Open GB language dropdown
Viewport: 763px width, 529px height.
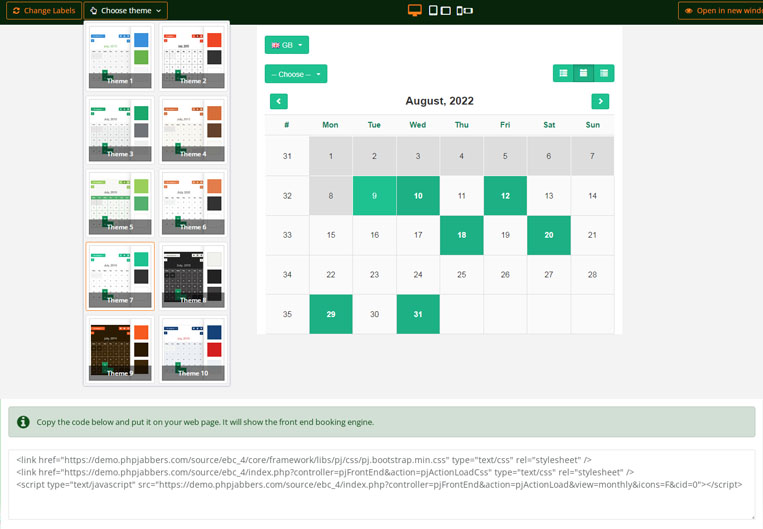(287, 45)
